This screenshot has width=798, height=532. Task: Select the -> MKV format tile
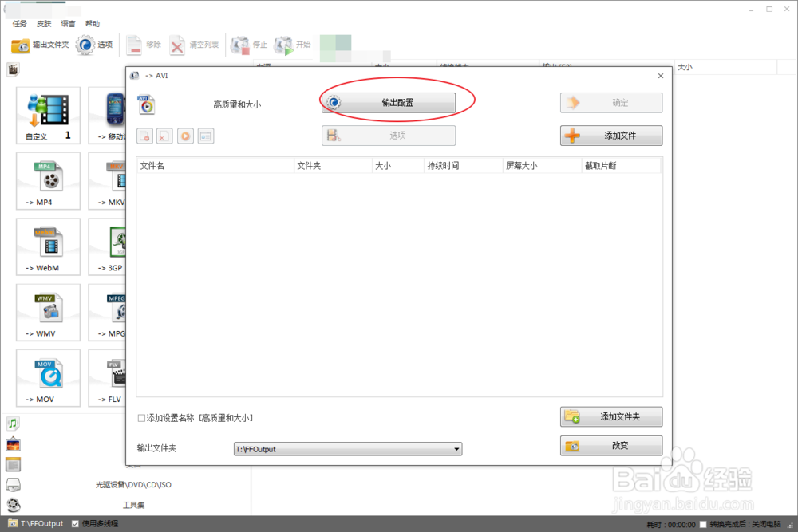[108, 181]
